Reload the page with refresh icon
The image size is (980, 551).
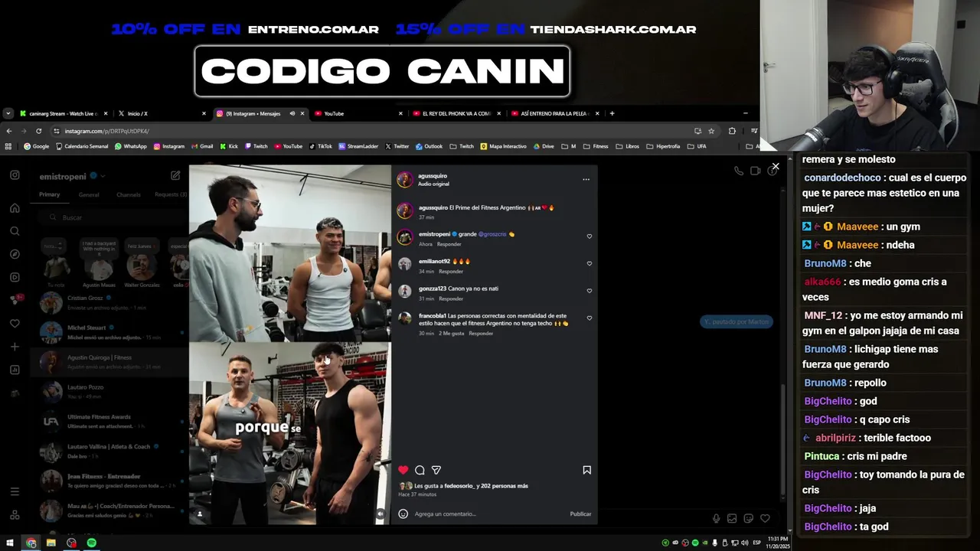[x=38, y=131]
